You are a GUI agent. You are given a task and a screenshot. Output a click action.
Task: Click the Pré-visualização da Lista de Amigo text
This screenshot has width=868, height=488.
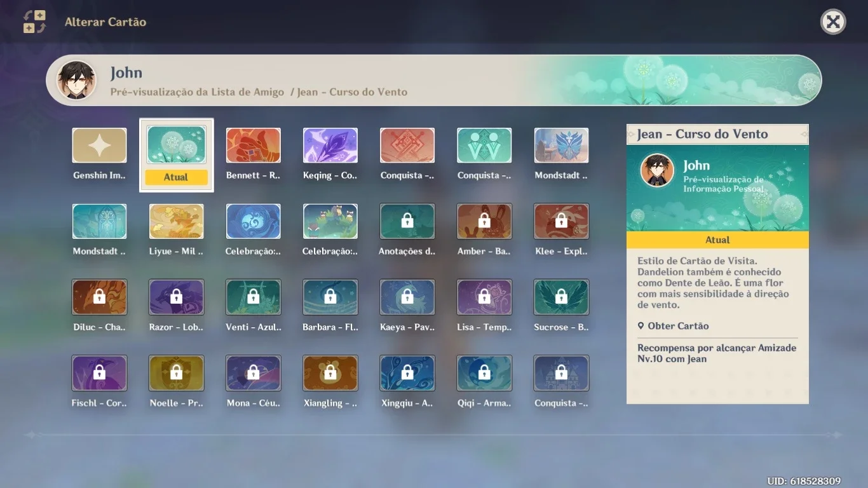click(x=198, y=92)
